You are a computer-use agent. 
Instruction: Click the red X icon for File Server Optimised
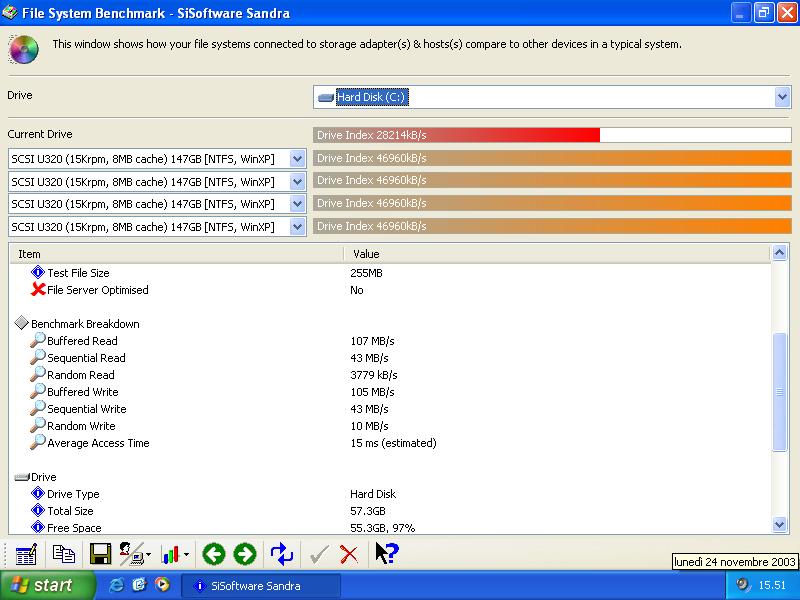point(38,289)
